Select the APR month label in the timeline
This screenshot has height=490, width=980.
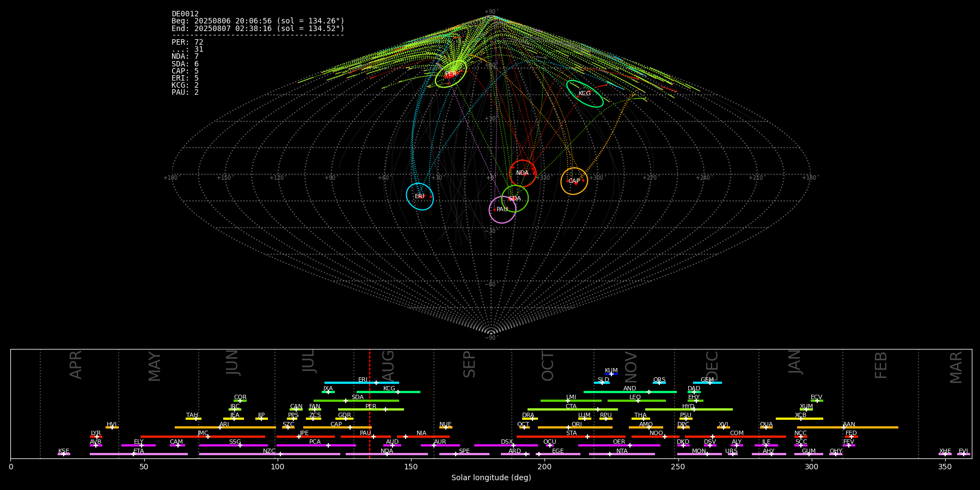click(x=76, y=365)
